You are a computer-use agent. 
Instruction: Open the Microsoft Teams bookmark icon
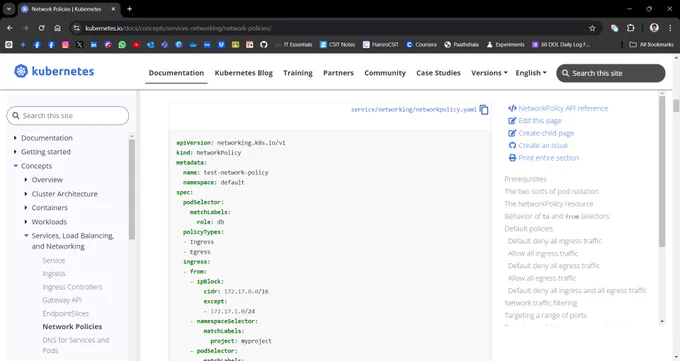(164, 45)
